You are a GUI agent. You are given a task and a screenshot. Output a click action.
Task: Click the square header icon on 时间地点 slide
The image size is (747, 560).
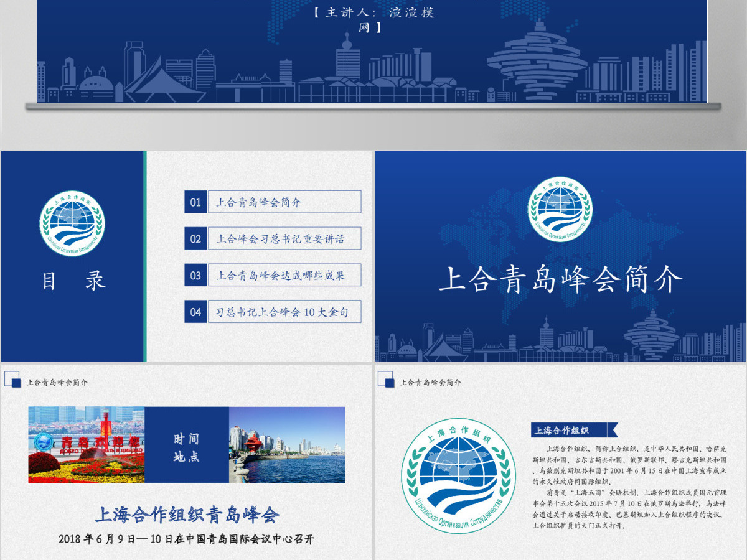pos(12,380)
